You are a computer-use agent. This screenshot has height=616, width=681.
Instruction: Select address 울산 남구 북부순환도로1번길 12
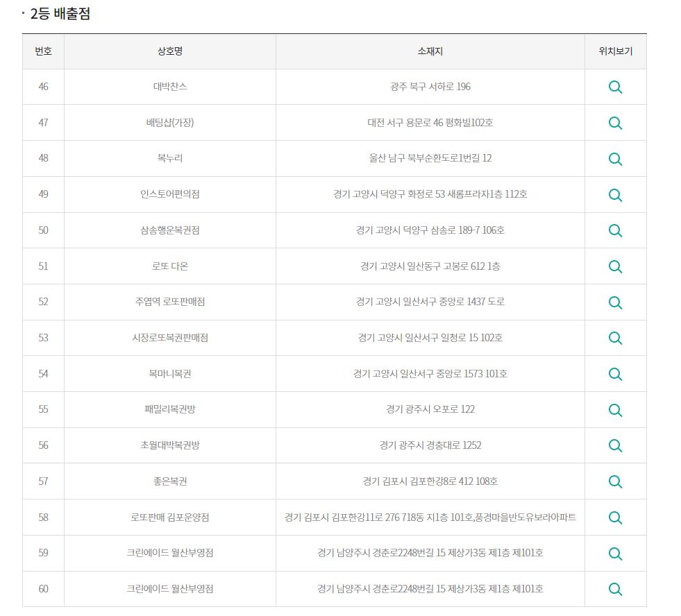[x=430, y=158]
